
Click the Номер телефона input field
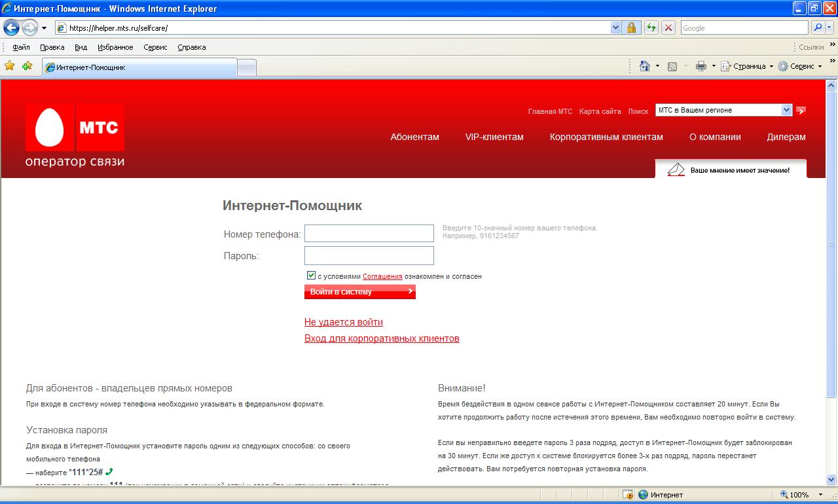tap(369, 234)
